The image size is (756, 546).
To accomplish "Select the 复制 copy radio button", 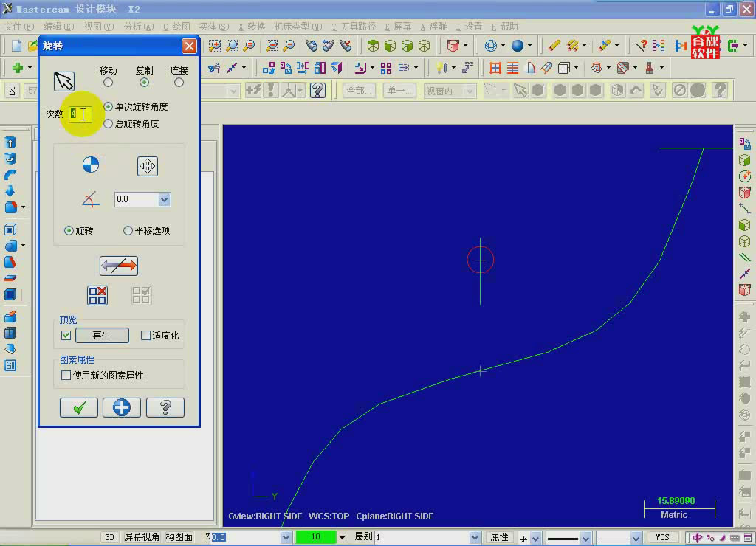I will (144, 83).
